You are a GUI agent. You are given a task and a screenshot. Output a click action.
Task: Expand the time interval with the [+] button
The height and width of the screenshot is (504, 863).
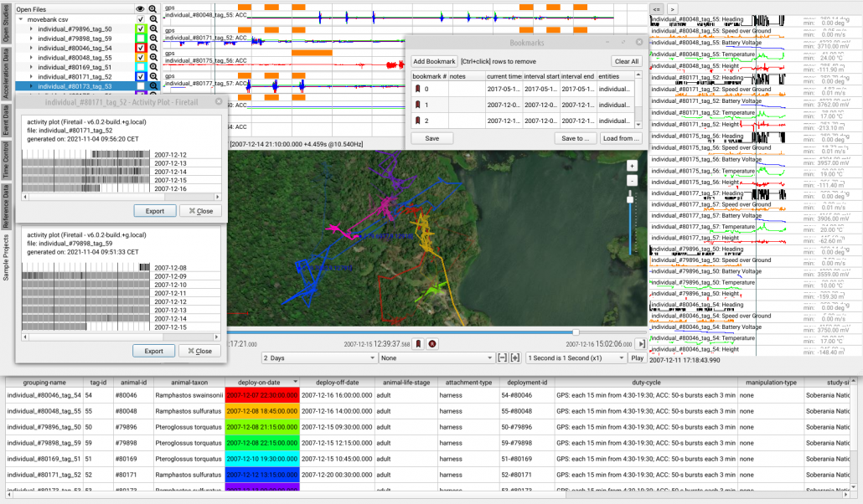515,357
